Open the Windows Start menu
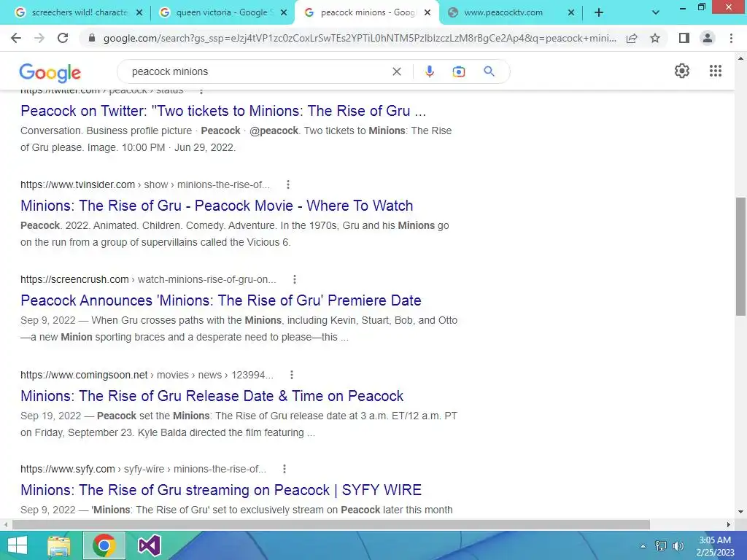Screen dimensions: 747x560 point(18,545)
